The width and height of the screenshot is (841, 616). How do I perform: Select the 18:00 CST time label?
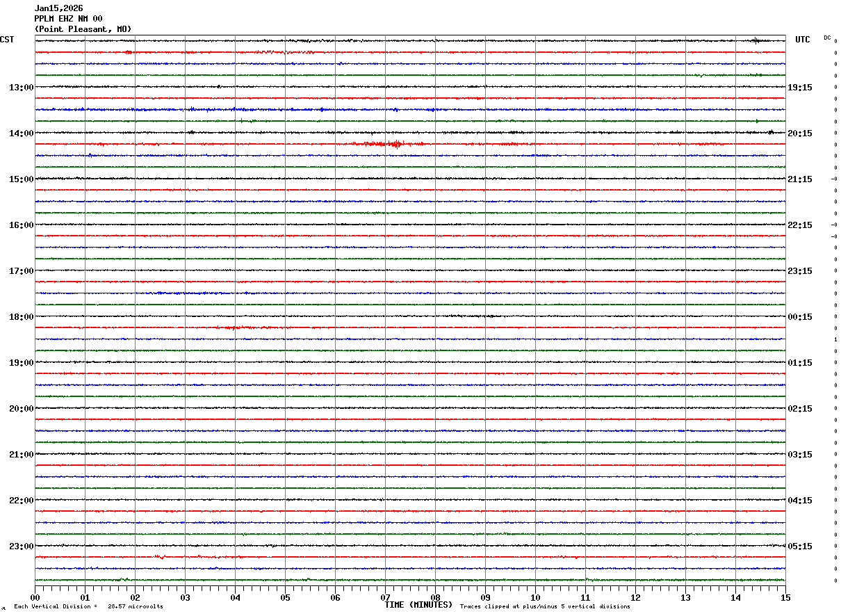click(x=21, y=317)
